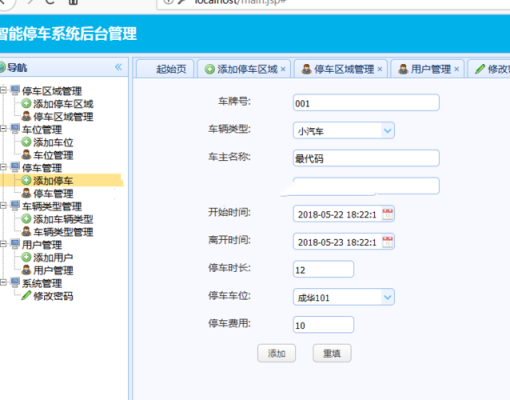Close the 用户管理 tab
The height and width of the screenshot is (400, 510).
(457, 69)
